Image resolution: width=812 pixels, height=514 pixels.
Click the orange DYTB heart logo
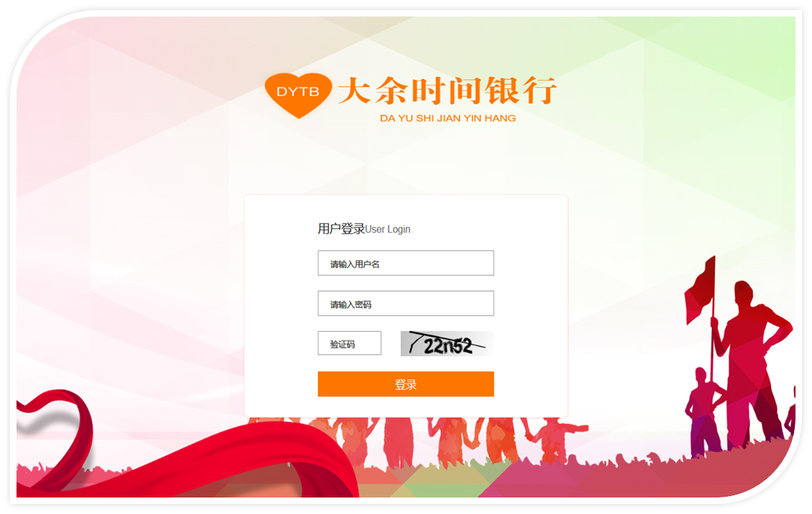[298, 95]
